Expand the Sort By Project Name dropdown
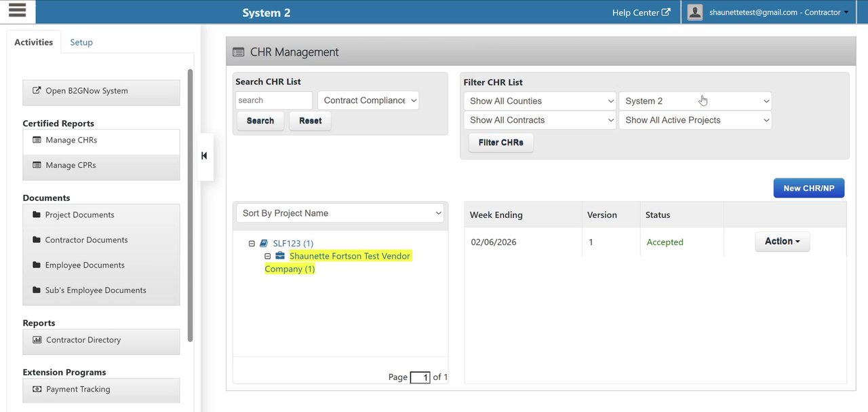 (x=340, y=213)
